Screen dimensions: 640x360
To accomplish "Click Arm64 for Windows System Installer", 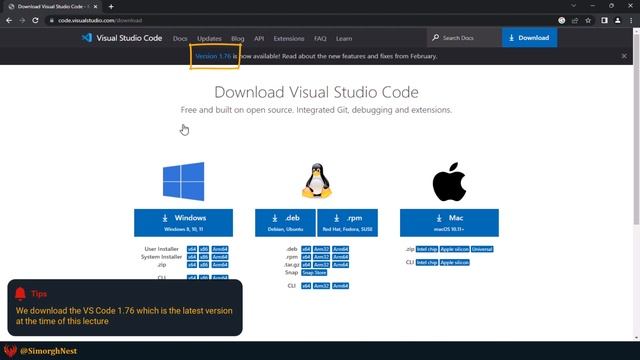I will (220, 257).
